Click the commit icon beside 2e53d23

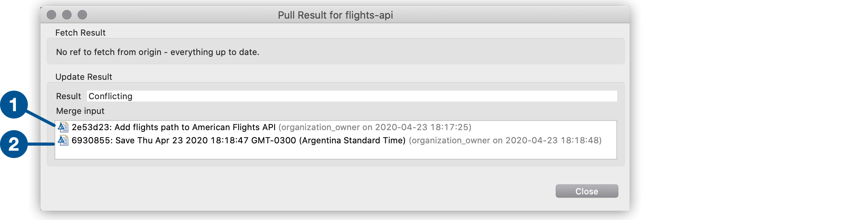(x=63, y=127)
